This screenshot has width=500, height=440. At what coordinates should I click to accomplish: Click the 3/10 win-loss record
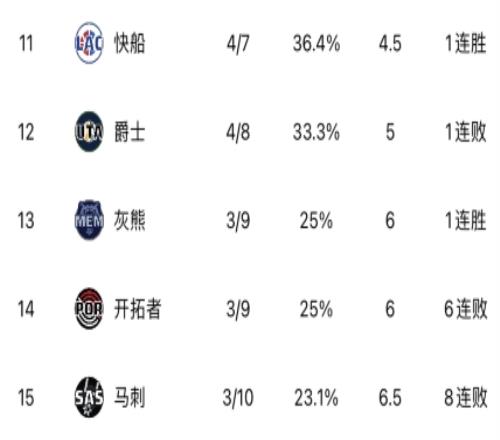click(238, 398)
